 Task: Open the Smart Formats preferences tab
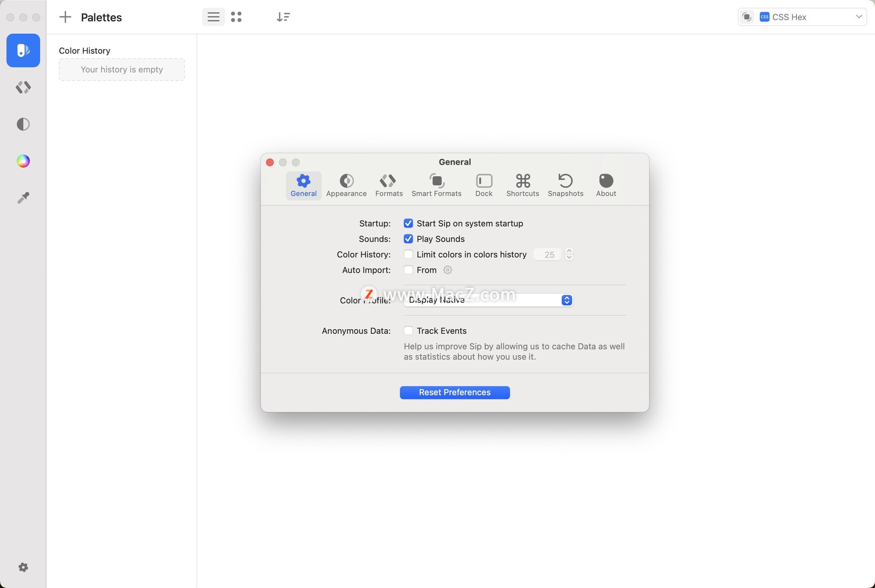(x=436, y=185)
